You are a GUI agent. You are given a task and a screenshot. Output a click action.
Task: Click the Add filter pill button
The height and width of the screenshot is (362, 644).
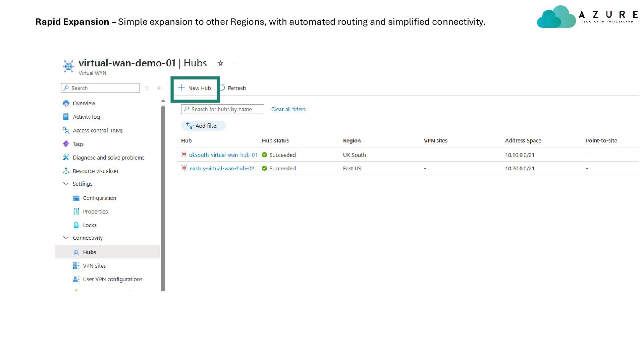pyautogui.click(x=203, y=126)
